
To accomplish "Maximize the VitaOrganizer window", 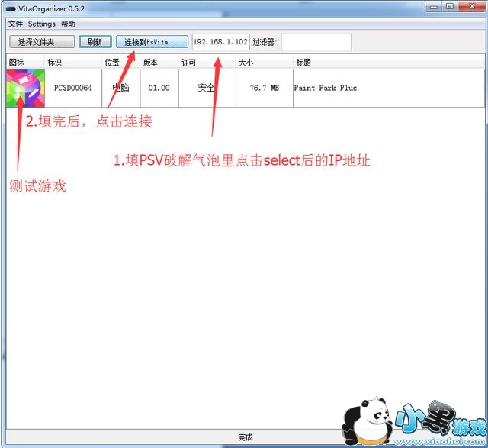I will [450, 6].
